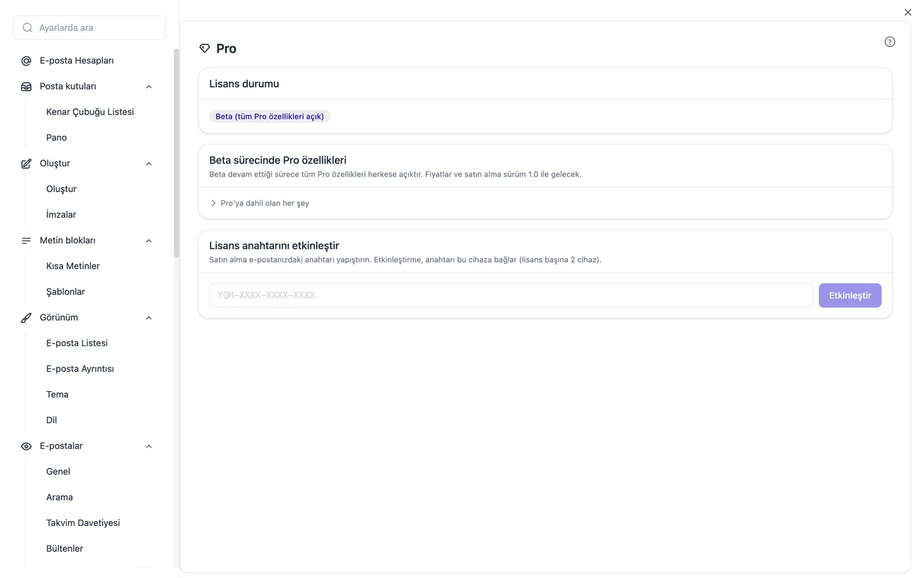The height and width of the screenshot is (578, 924).
Task: Click the E-posta Hesapları at-sign icon
Action: tap(26, 61)
